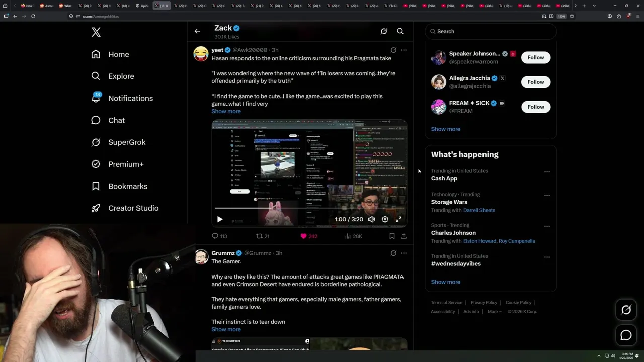644x362 pixels.
Task: Share yeet's post
Action: point(404,236)
